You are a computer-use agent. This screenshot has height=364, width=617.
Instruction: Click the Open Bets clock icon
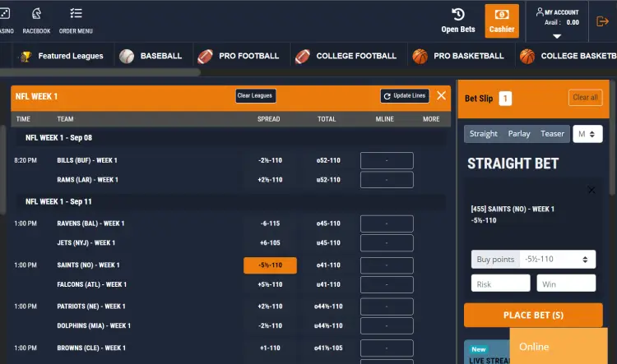point(458,15)
